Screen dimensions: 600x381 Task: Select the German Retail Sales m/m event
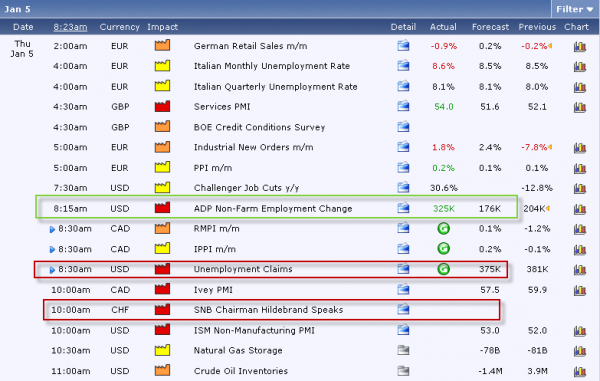[x=250, y=46]
